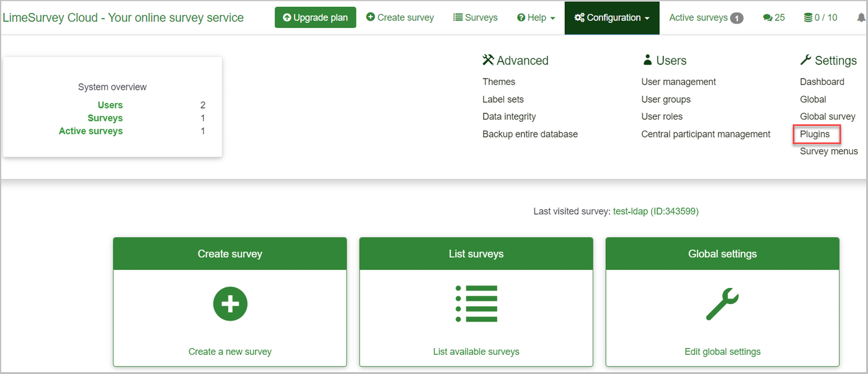The image size is (868, 374).
Task: Click Surveys link in System overview
Action: coord(105,118)
